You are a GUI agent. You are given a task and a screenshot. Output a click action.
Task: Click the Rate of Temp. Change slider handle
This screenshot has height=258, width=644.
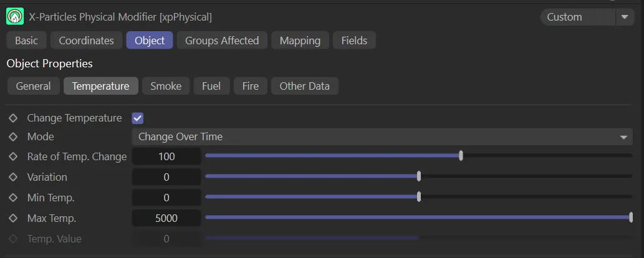click(x=461, y=156)
